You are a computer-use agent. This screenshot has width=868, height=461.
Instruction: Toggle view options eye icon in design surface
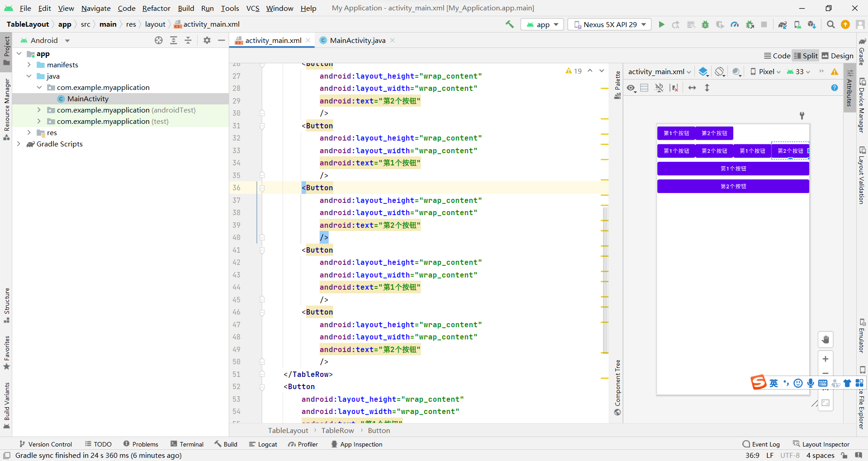pos(631,88)
